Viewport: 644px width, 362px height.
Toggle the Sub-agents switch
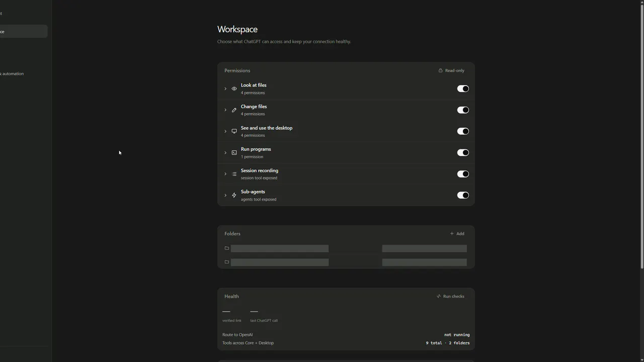463,195
